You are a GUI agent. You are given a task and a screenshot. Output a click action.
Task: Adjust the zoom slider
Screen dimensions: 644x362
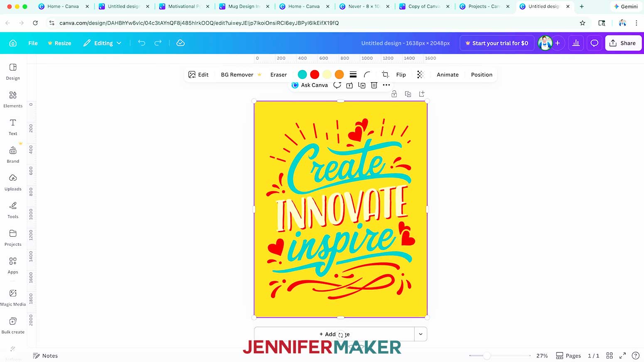tap(487, 356)
